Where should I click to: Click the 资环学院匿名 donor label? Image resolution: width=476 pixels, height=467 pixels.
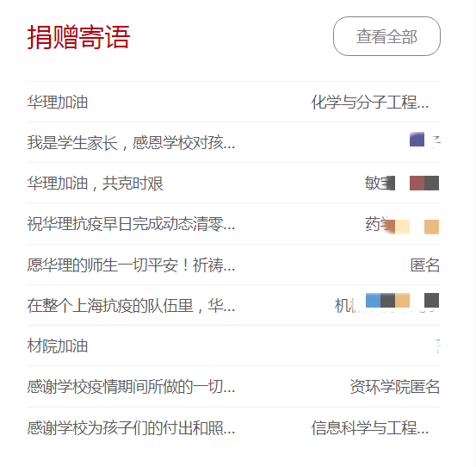pos(395,387)
